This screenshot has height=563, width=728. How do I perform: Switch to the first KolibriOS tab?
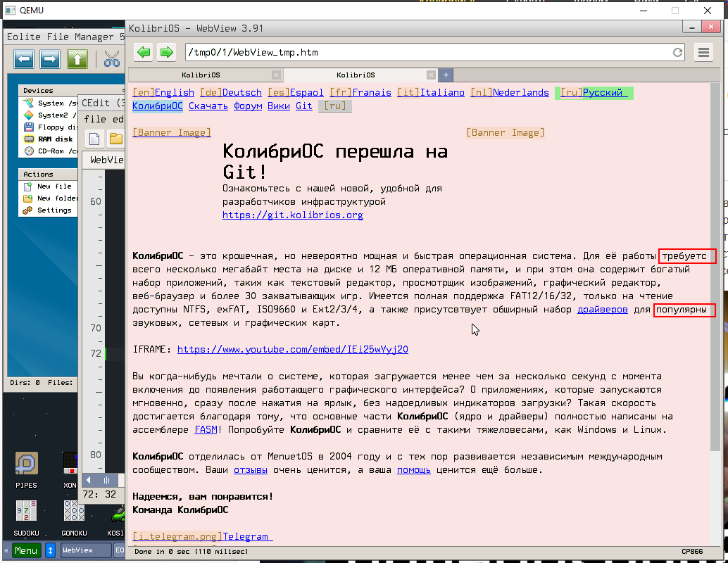click(x=201, y=75)
